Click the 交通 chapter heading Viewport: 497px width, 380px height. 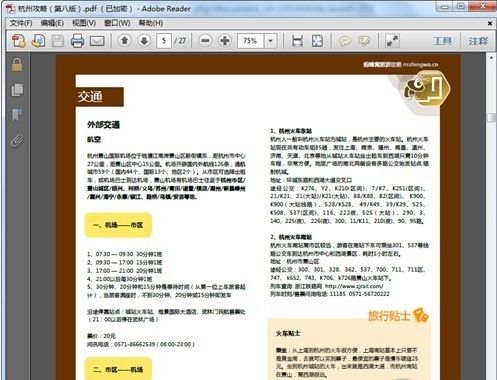[x=90, y=97]
